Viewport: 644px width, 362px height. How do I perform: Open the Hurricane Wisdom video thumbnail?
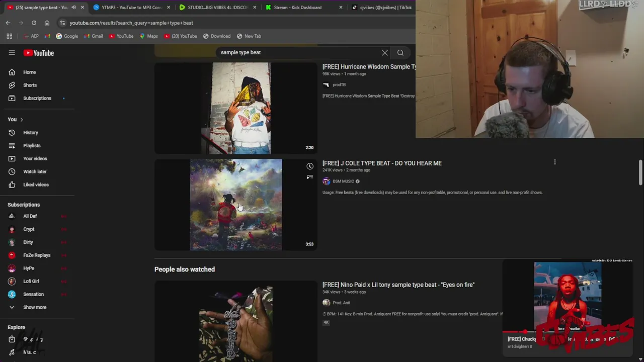(x=235, y=108)
